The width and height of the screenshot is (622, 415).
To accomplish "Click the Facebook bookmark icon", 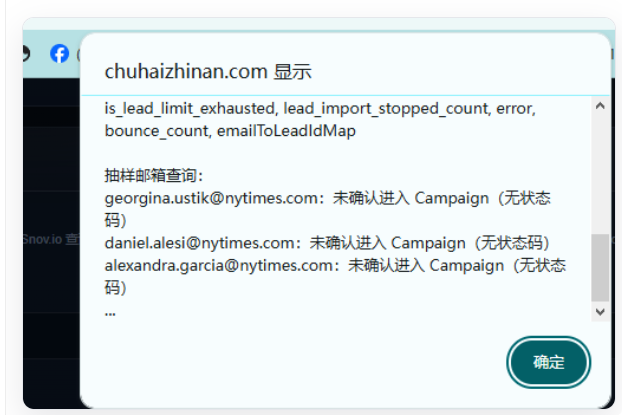I will tap(60, 54).
